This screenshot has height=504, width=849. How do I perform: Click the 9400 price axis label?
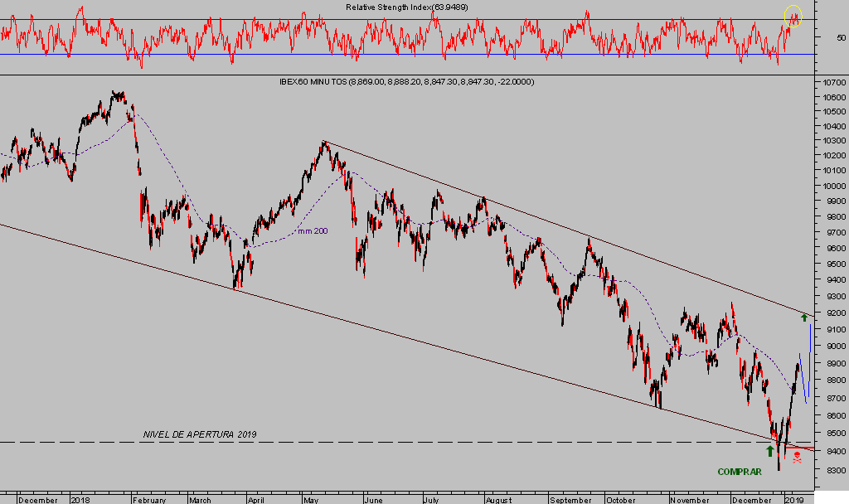836,280
